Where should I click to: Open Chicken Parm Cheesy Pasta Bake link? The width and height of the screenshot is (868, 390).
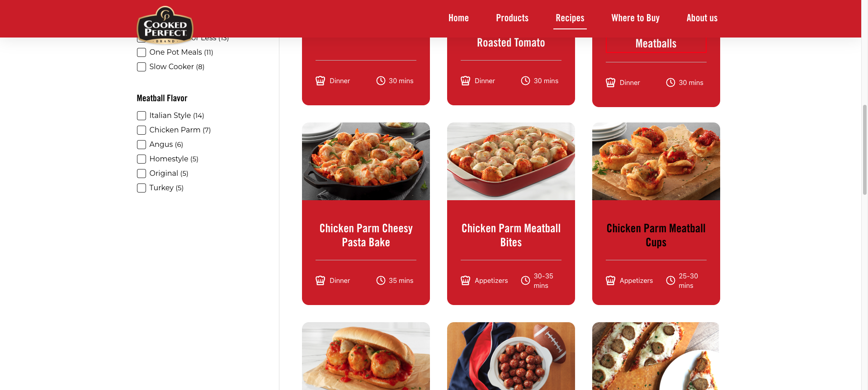[x=366, y=235]
